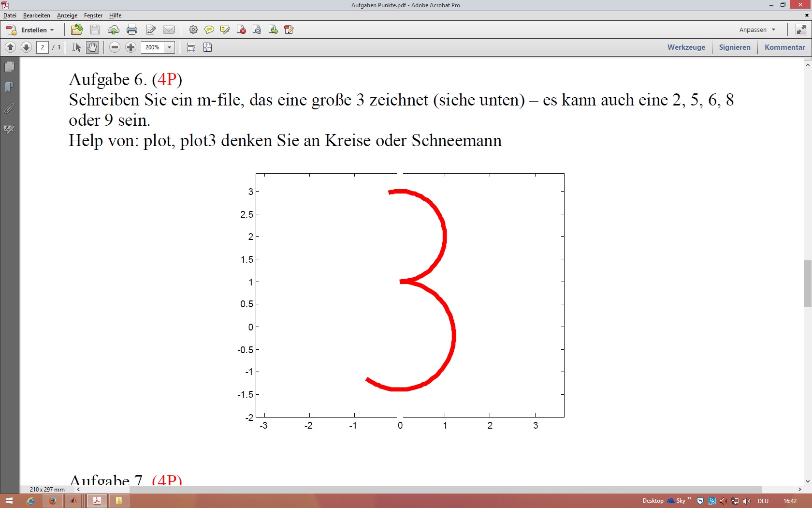Click the print document icon

(x=131, y=30)
